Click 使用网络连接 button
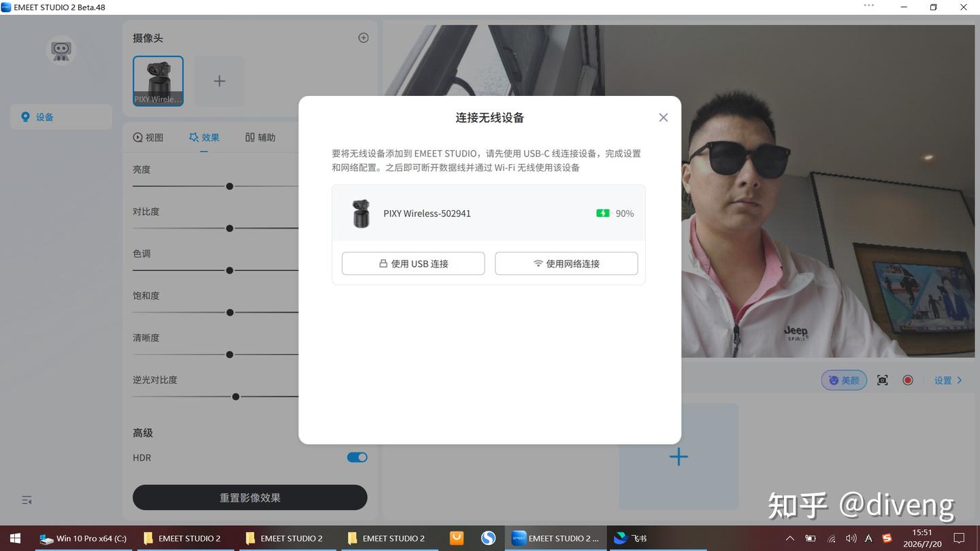980x551 pixels. [566, 263]
